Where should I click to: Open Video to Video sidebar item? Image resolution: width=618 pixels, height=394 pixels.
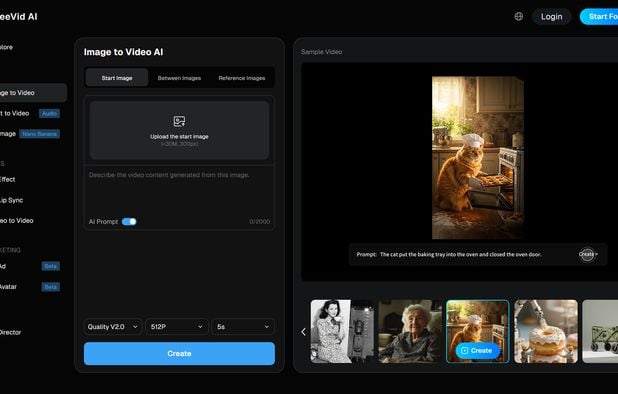pyautogui.click(x=17, y=221)
